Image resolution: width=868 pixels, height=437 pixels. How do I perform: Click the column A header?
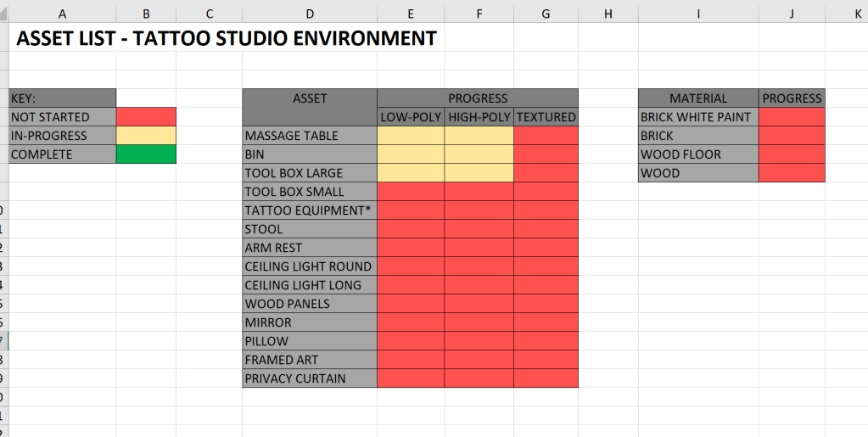(62, 13)
